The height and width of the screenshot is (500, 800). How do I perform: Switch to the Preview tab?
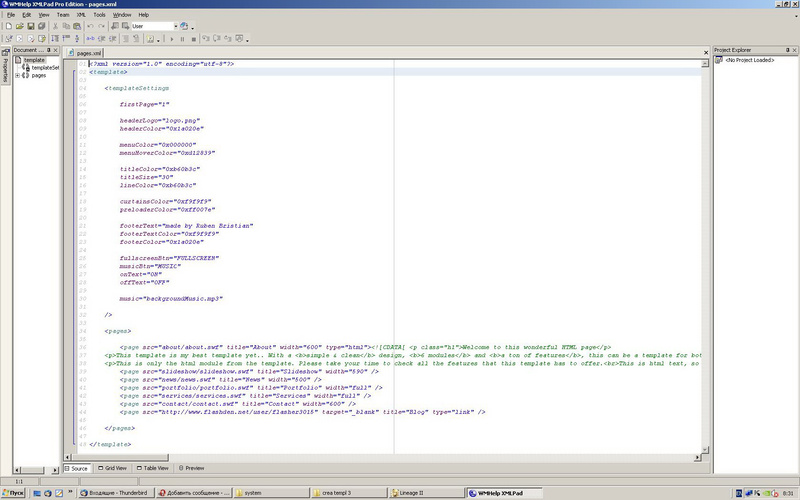pyautogui.click(x=191, y=467)
